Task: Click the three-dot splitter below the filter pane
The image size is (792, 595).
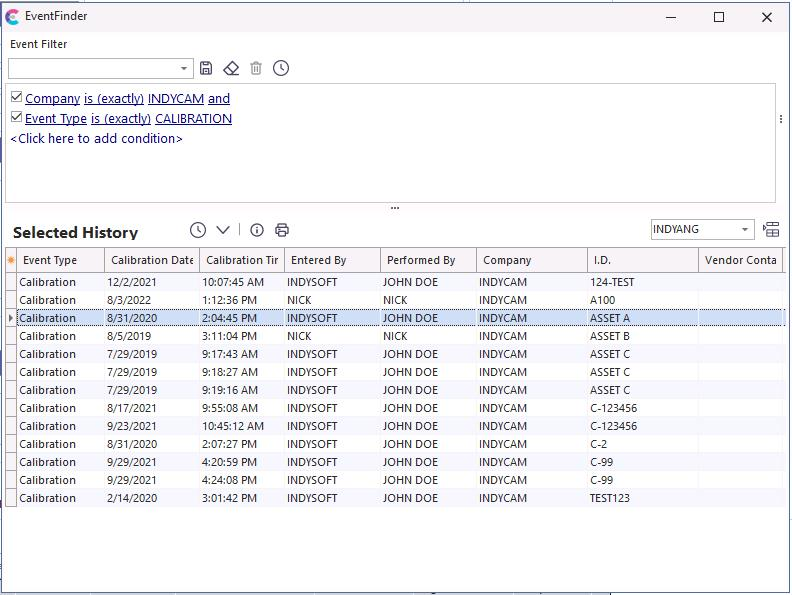Action: coord(395,208)
